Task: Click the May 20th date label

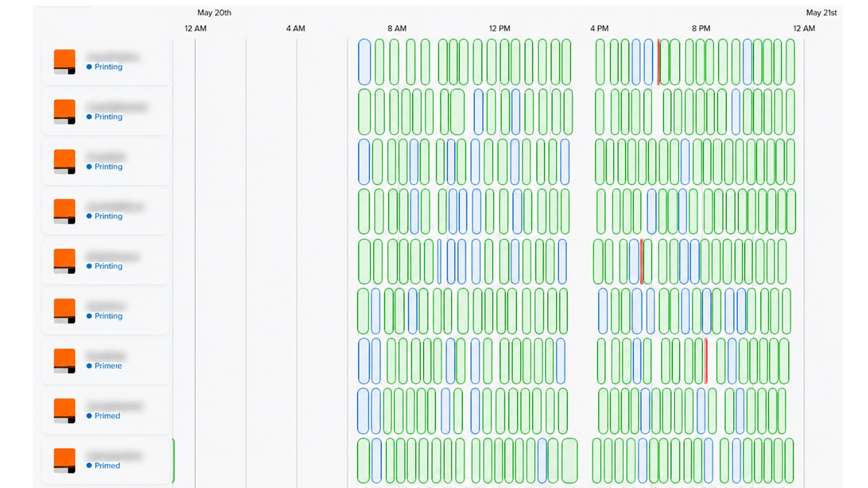Action: 214,12
